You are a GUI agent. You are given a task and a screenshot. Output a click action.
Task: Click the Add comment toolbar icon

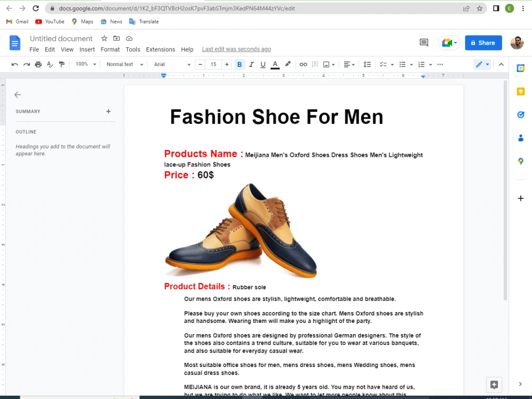pos(315,64)
